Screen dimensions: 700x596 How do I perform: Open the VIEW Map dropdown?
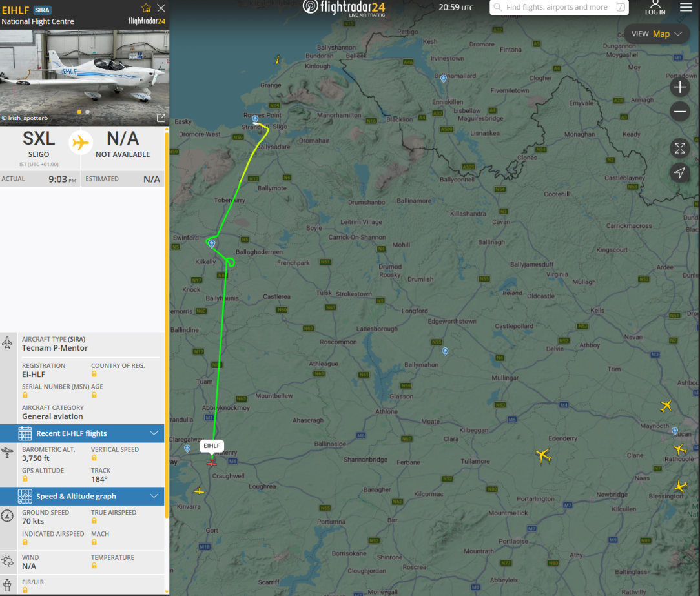pos(657,34)
